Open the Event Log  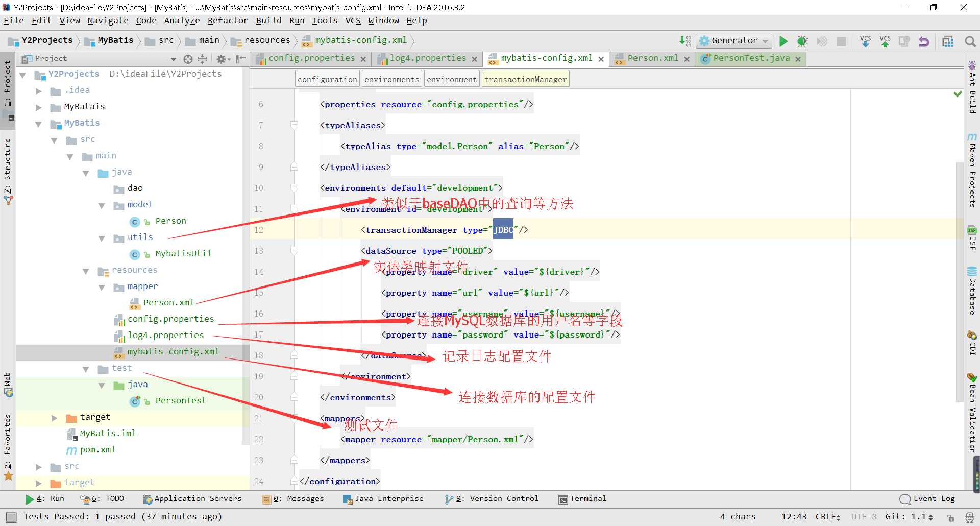click(927, 499)
